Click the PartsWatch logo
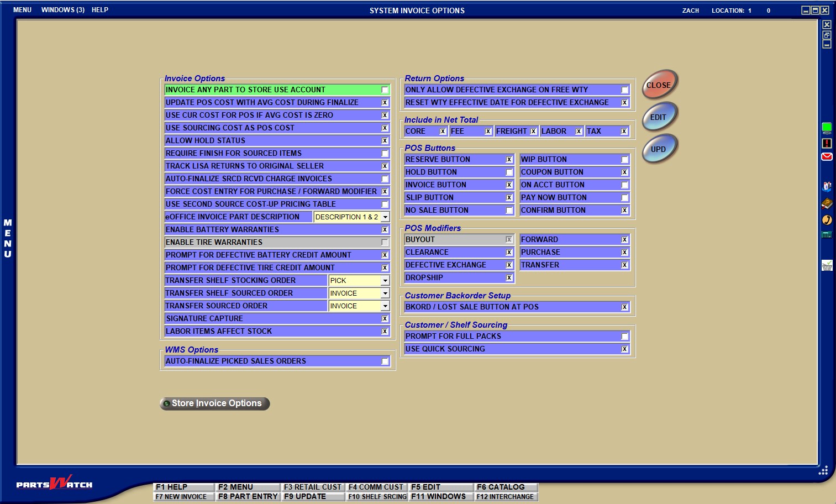836x504 pixels. [x=54, y=484]
